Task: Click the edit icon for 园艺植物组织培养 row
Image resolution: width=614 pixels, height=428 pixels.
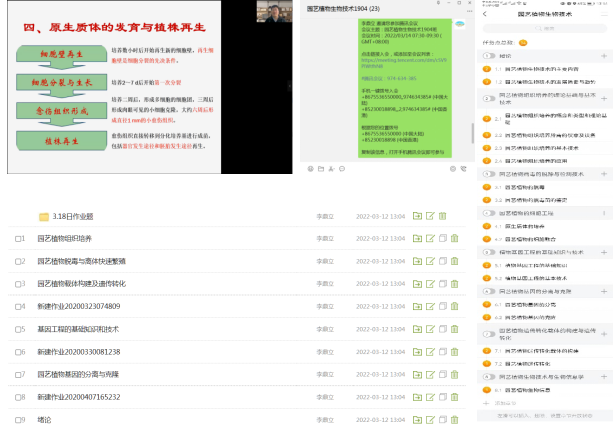Action: tap(428, 238)
